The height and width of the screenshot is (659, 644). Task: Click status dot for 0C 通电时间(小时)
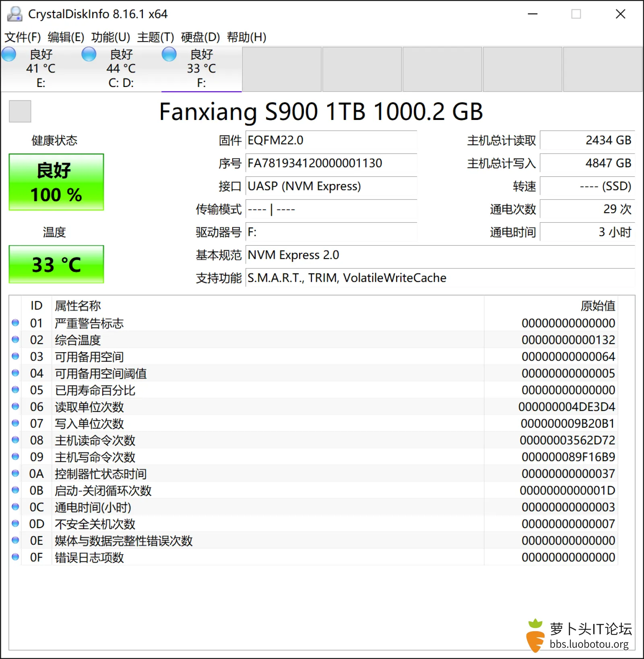click(x=15, y=507)
